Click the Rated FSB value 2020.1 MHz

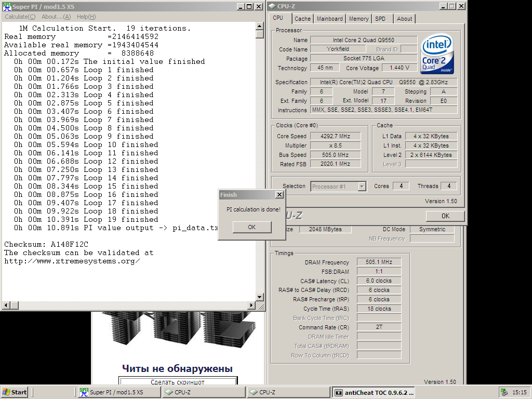coord(335,164)
